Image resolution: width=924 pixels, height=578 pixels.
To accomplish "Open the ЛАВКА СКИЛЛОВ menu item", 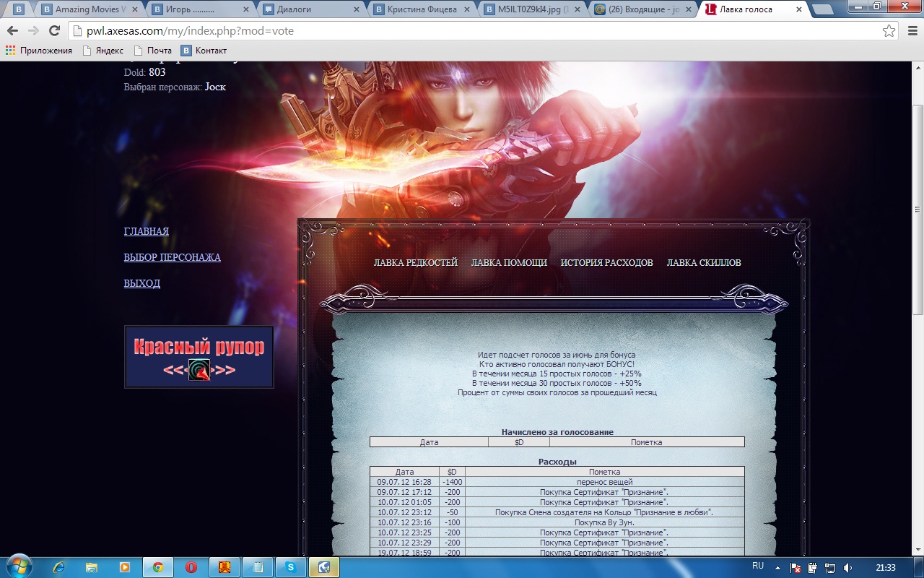I will [x=704, y=263].
